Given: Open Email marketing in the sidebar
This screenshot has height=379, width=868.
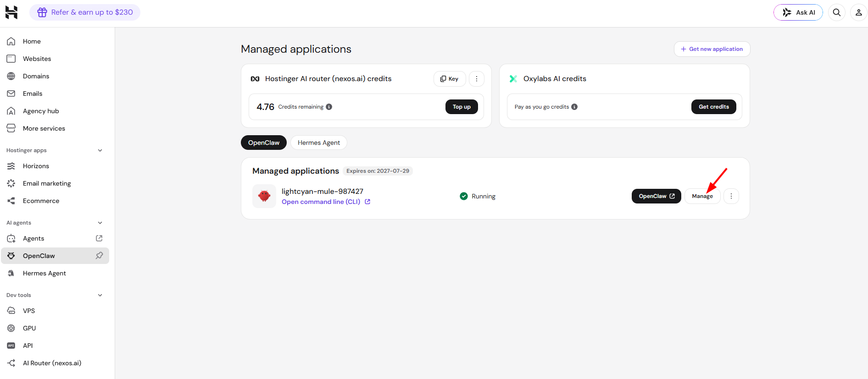Looking at the screenshot, I should [55, 183].
